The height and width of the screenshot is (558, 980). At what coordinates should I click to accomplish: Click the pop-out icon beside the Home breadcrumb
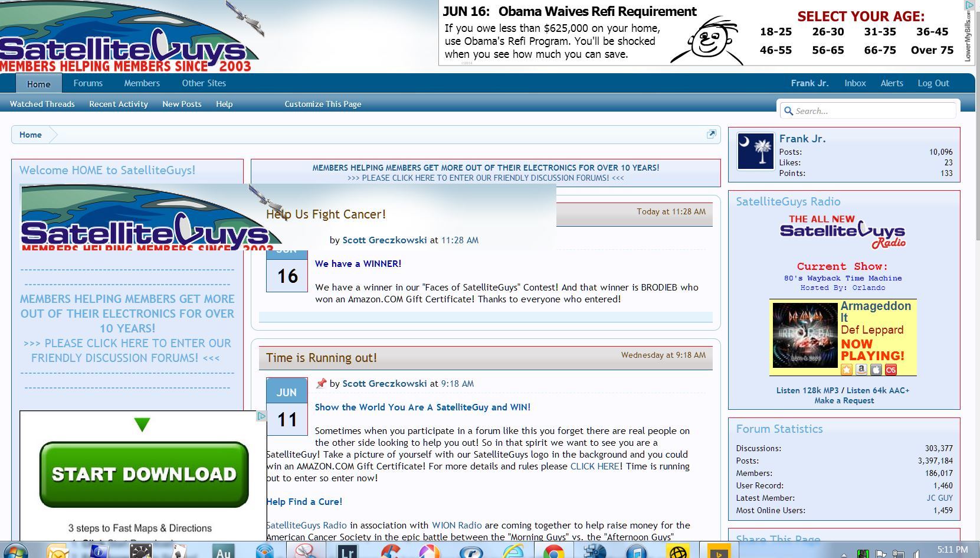712,134
